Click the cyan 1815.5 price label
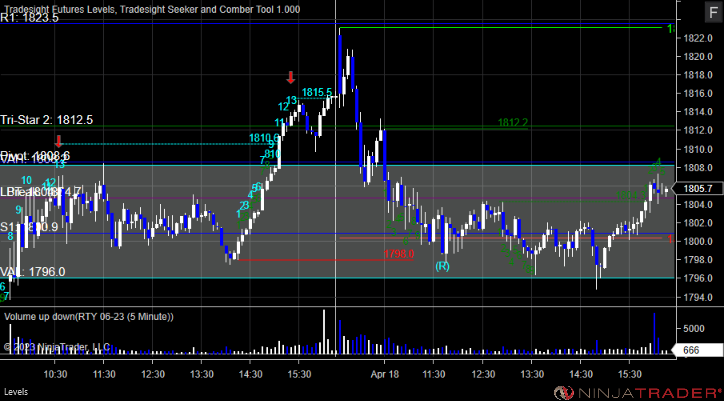The height and width of the screenshot is (401, 724). 317,92
